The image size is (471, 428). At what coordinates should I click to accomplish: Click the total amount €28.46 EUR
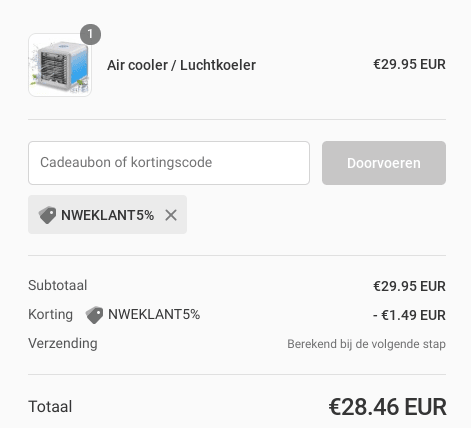coord(387,407)
